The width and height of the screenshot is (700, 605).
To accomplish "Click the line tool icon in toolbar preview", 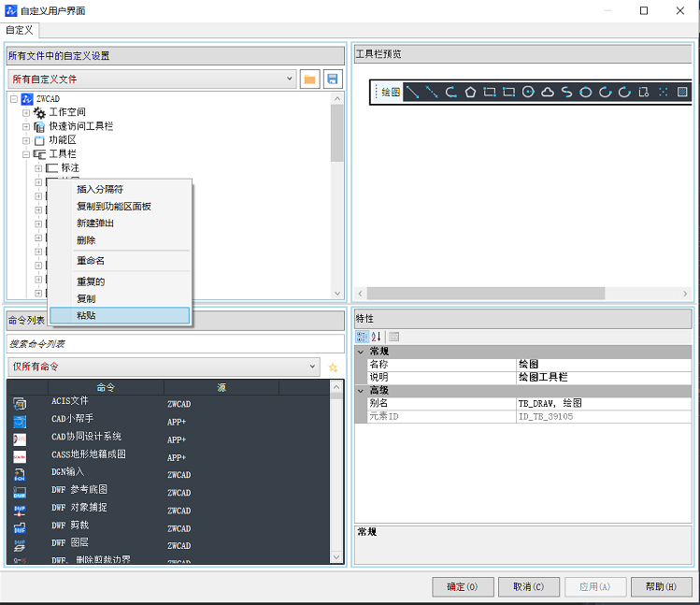I will coord(412,92).
